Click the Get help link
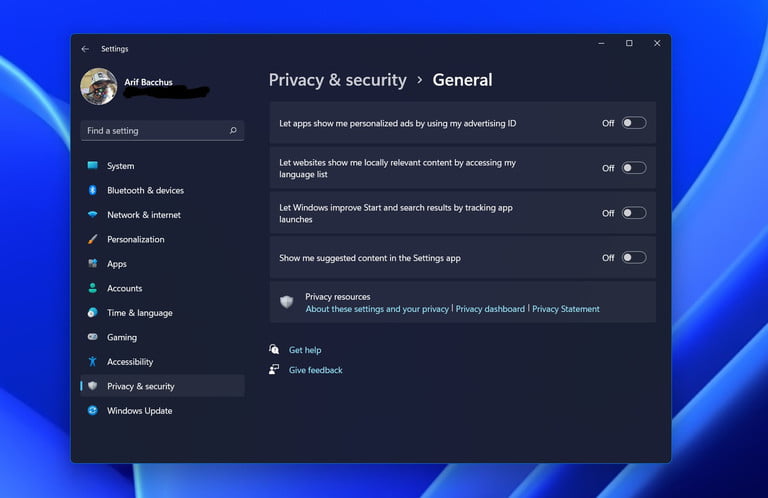The width and height of the screenshot is (768, 498). 305,350
